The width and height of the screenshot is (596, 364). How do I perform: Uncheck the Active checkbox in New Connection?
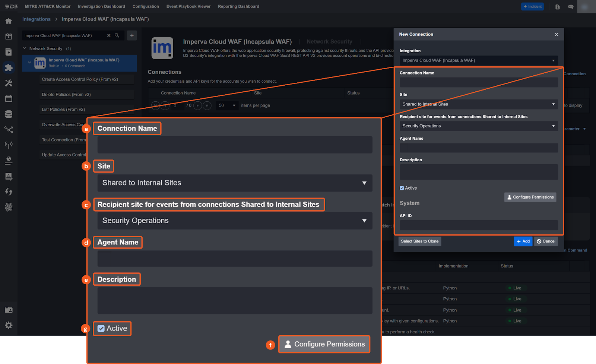click(402, 188)
